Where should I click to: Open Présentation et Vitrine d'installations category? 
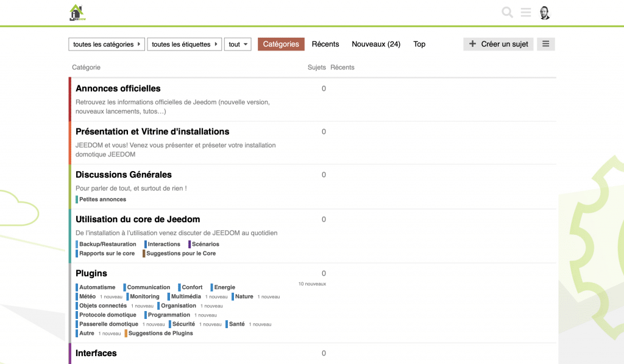click(x=152, y=131)
